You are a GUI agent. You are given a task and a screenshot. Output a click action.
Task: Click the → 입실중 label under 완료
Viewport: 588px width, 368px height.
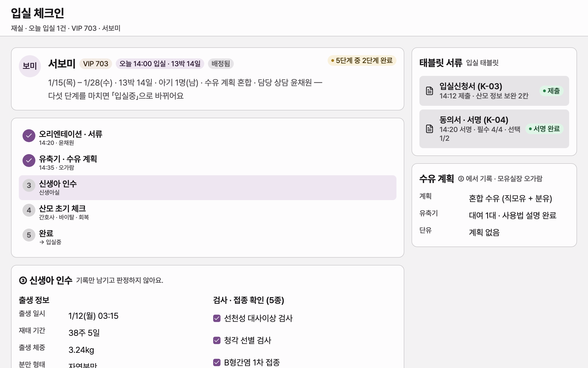point(50,242)
